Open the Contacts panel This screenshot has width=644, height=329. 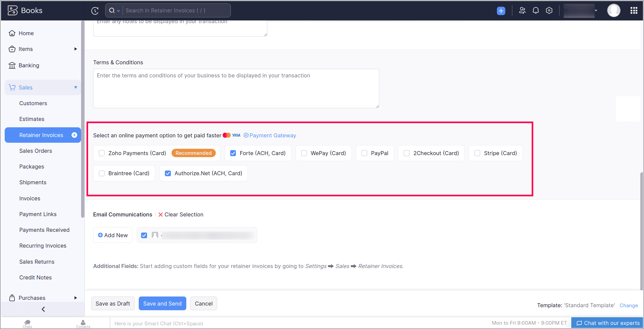[83, 324]
